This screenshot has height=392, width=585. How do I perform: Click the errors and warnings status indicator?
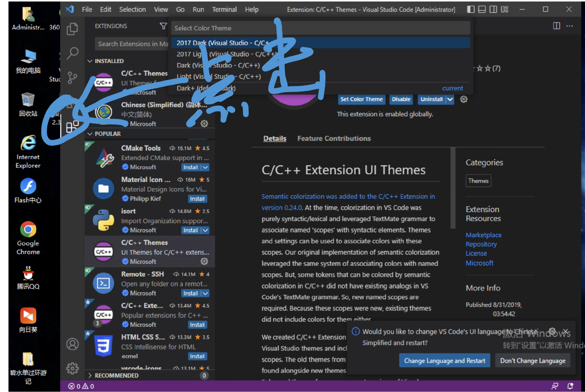[81, 386]
